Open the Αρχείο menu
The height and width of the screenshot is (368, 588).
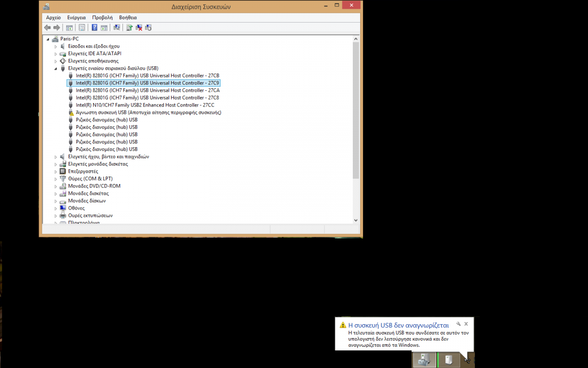[53, 17]
